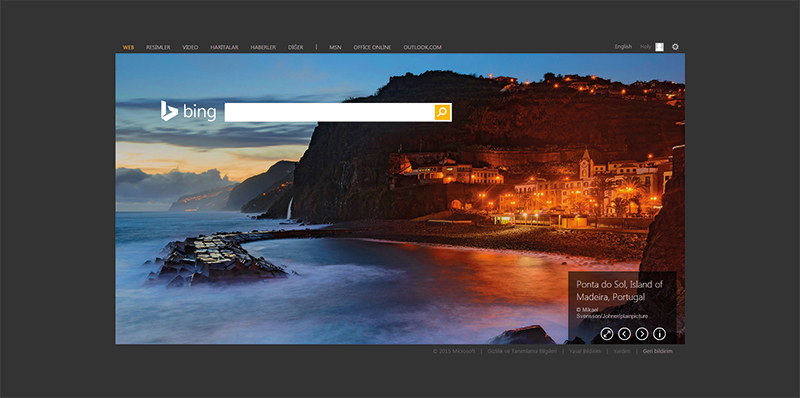
Task: Select the WEB tab
Action: coord(128,47)
